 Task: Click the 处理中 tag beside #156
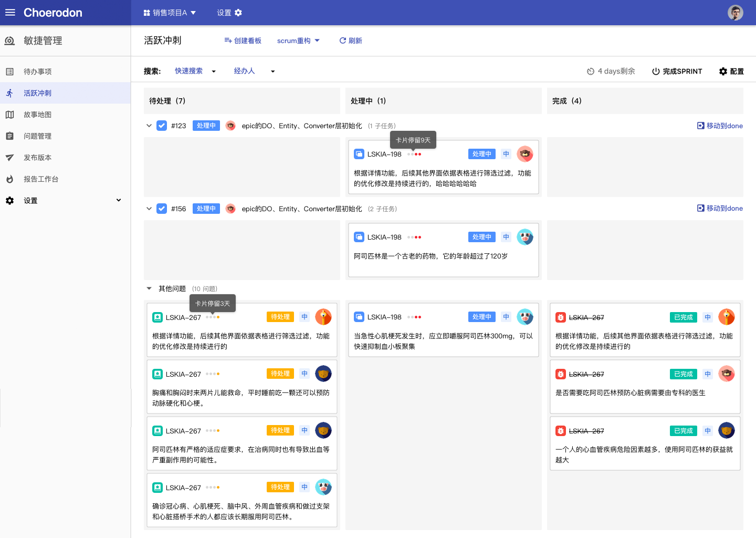coord(206,209)
